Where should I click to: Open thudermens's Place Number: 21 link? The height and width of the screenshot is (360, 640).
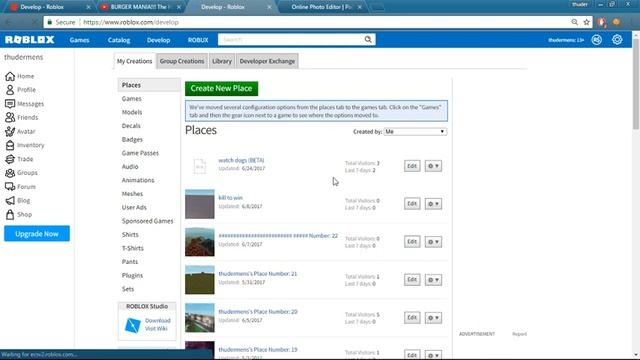pos(258,273)
